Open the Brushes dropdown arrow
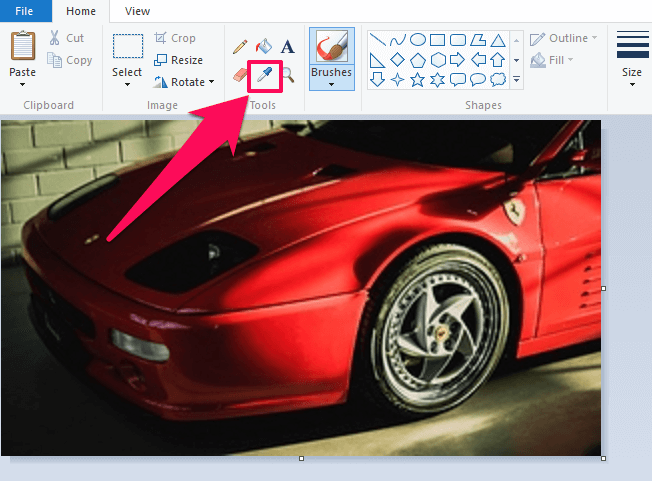Image resolution: width=652 pixels, height=481 pixels. [x=331, y=84]
